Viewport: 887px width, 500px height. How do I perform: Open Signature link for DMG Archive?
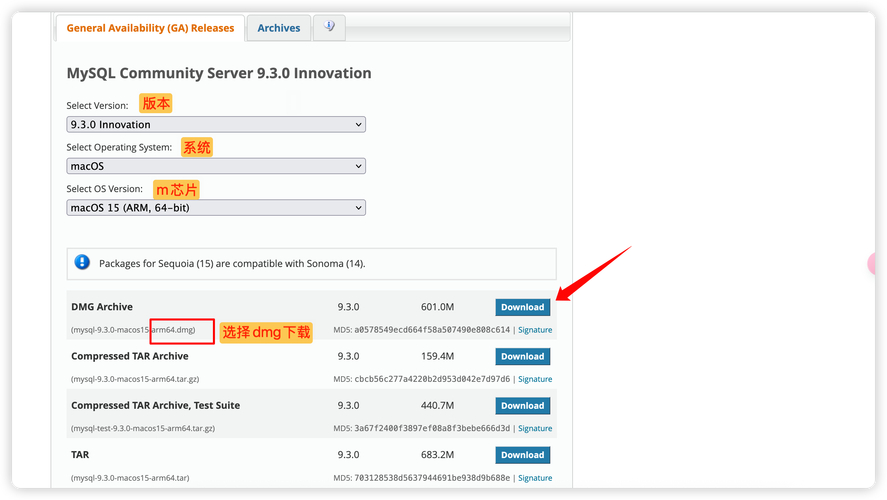(535, 330)
